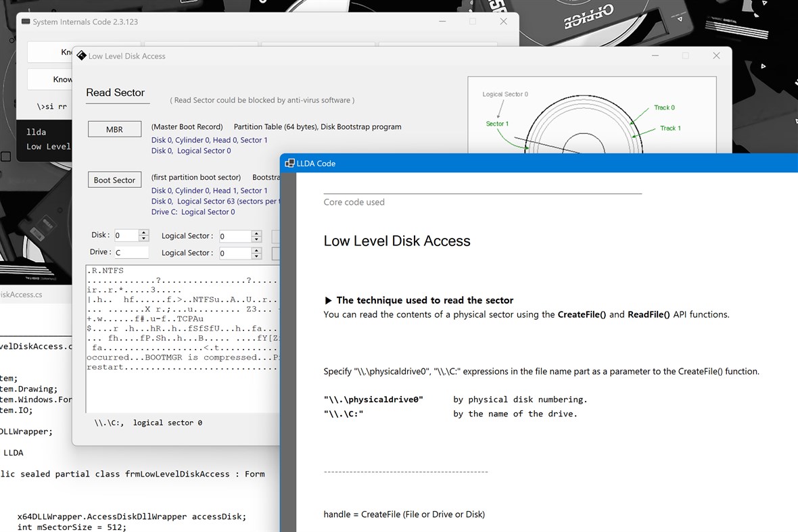Expand the technique section via its triangle marker

(x=328, y=300)
